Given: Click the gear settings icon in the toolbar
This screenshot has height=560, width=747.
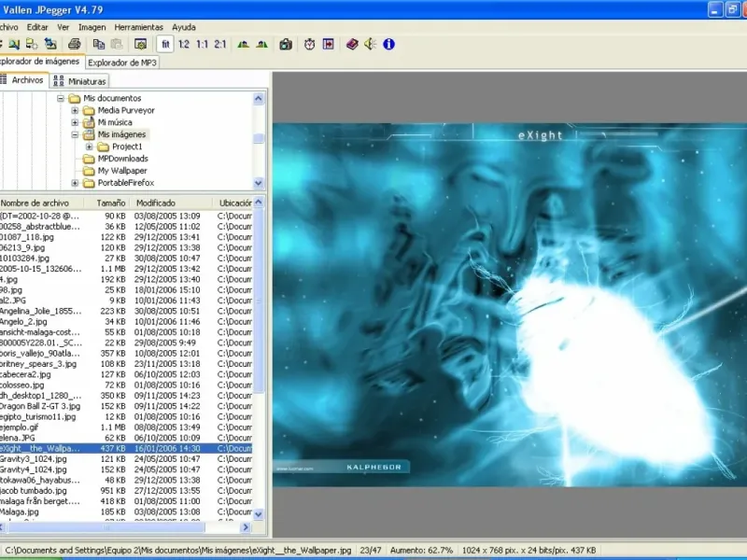Looking at the screenshot, I should pos(140,44).
